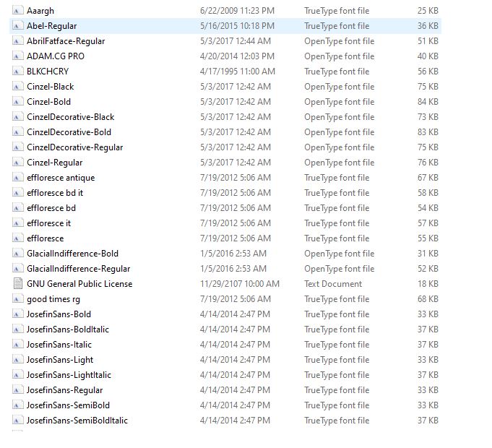Select the Abel-Regular font file icon

(x=18, y=26)
